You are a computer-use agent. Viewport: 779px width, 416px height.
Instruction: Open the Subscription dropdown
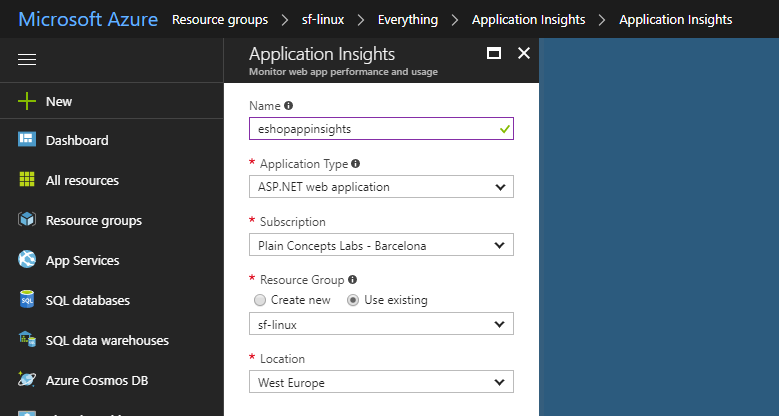380,245
